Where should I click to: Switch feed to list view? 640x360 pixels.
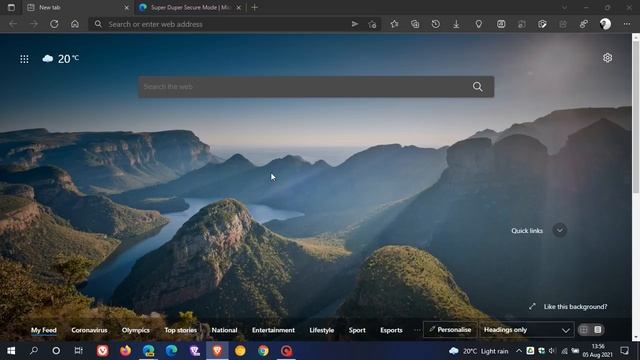click(598, 330)
